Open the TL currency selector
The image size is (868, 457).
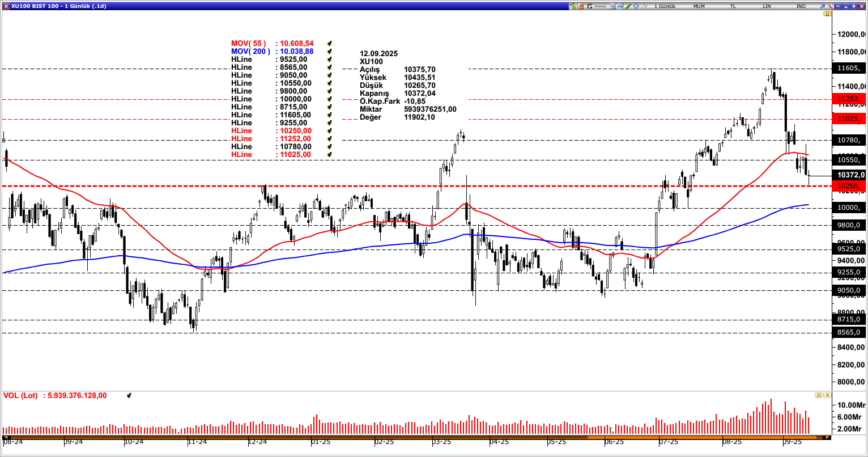tap(733, 6)
